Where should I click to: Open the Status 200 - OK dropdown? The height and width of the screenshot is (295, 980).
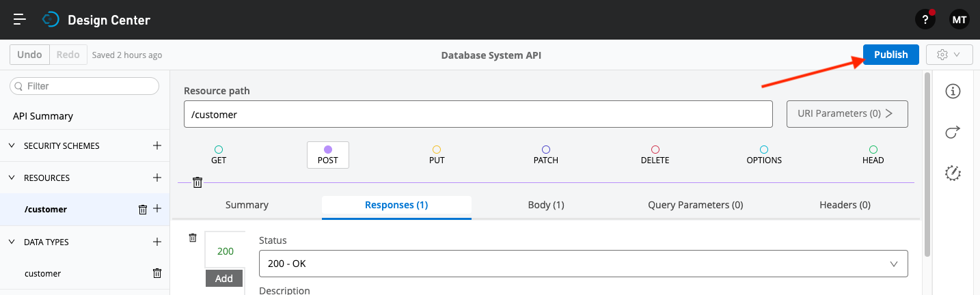pyautogui.click(x=583, y=264)
